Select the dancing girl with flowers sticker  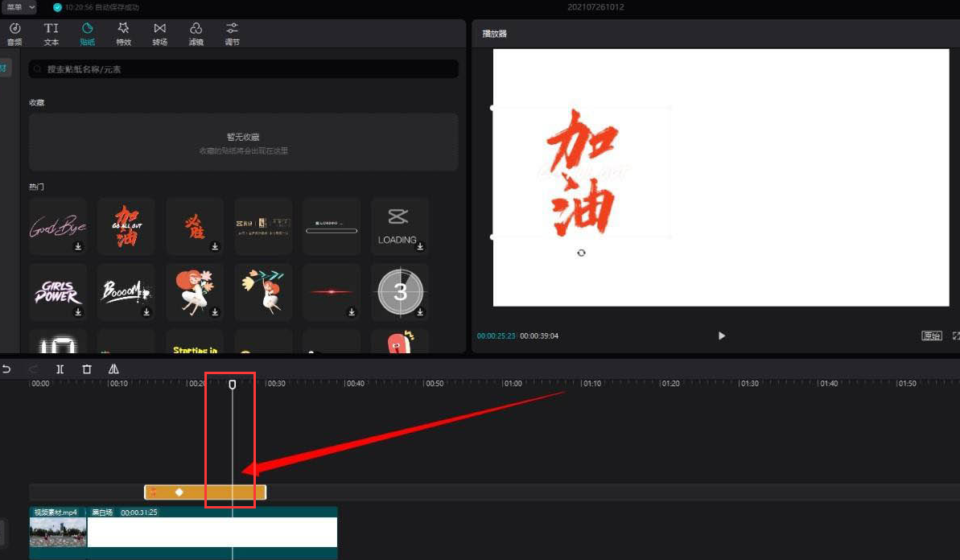[195, 292]
